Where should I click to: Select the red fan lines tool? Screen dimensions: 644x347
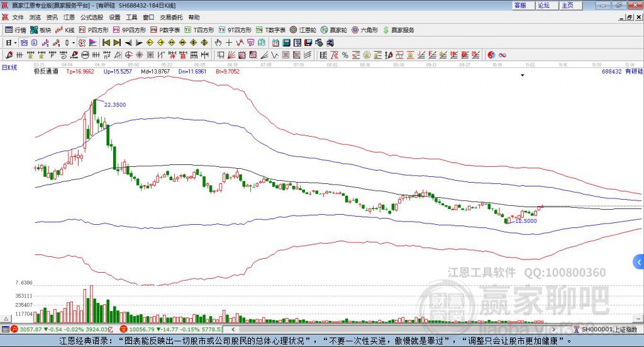click(x=231, y=55)
